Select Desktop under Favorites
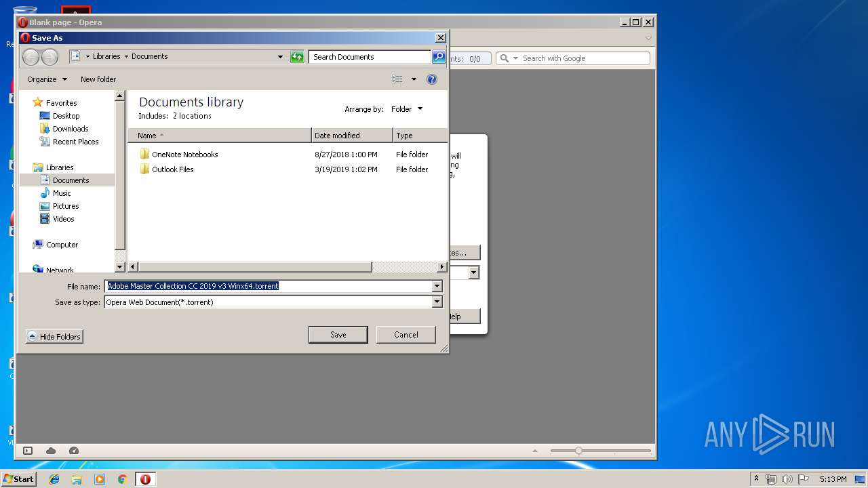Screen dimensions: 868x488 click(x=66, y=116)
